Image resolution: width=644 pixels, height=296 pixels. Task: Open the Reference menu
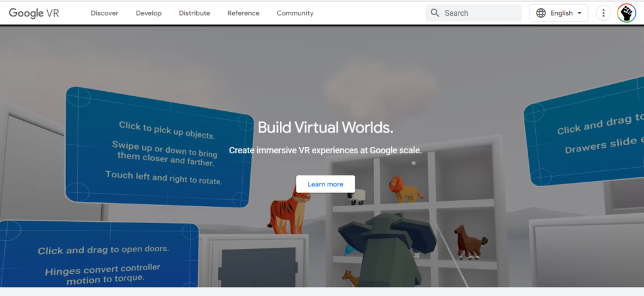(x=243, y=13)
